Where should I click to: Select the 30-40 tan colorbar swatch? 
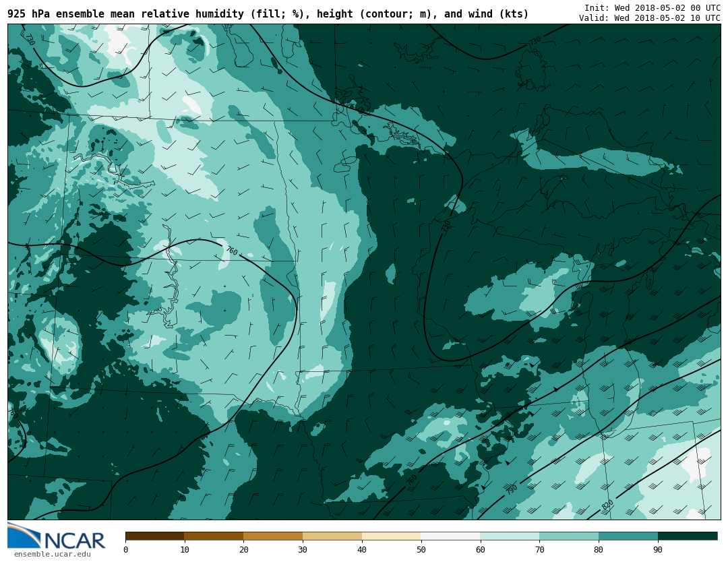[332, 536]
